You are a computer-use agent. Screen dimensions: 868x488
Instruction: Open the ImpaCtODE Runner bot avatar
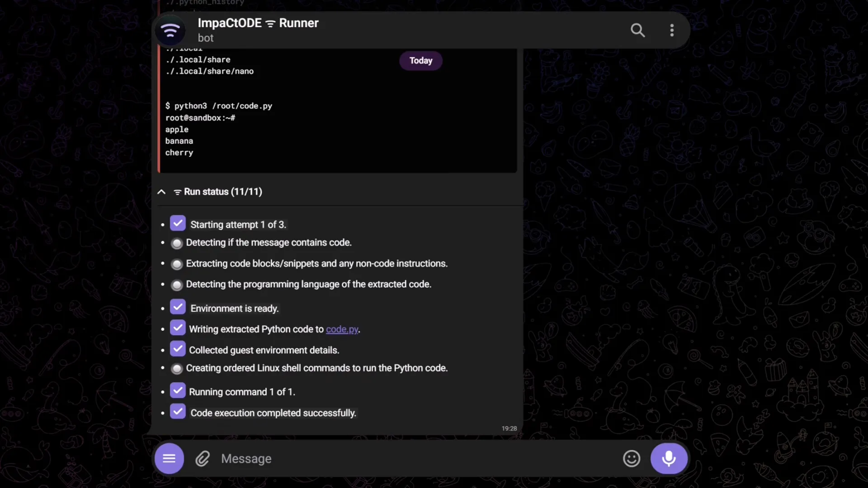(170, 30)
